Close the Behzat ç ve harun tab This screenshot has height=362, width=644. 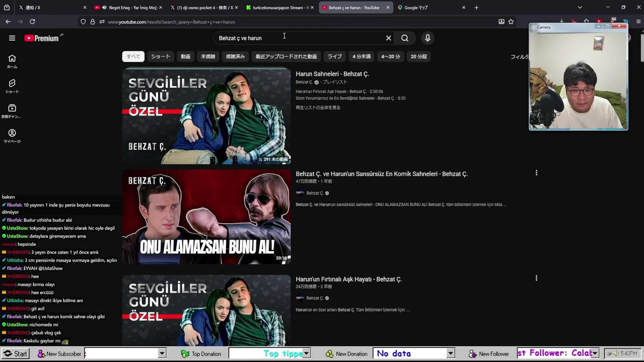coord(388,8)
